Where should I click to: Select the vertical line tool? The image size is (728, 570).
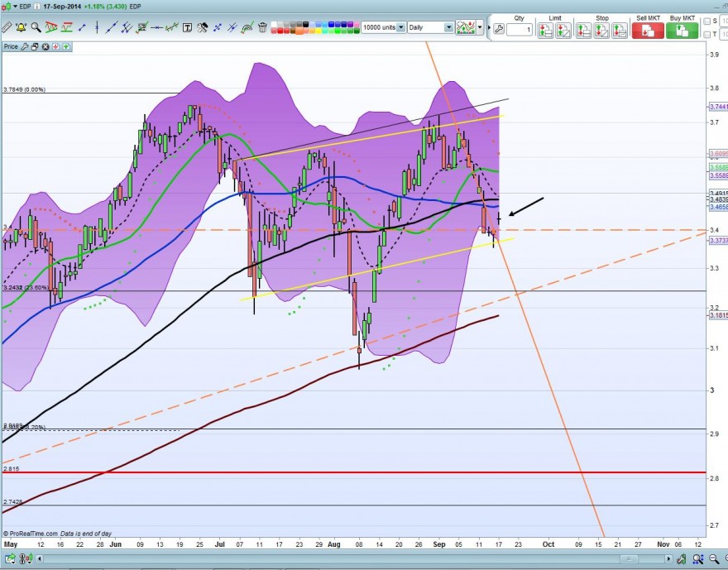click(97, 27)
